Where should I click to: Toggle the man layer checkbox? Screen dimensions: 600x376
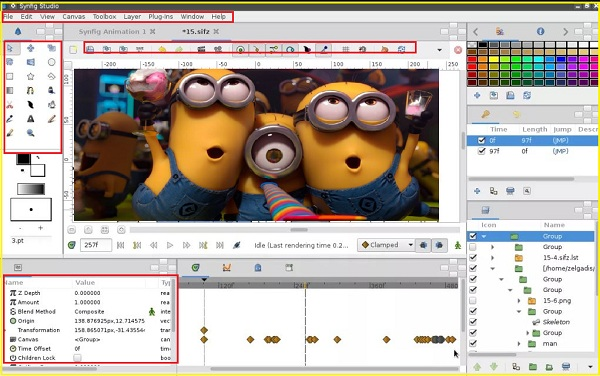click(x=473, y=343)
